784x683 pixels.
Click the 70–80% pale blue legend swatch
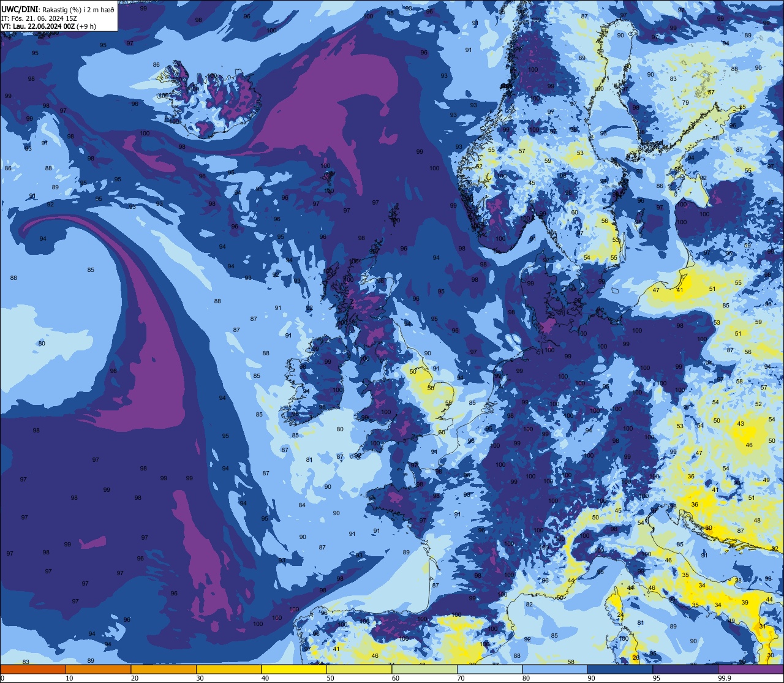[490, 669]
